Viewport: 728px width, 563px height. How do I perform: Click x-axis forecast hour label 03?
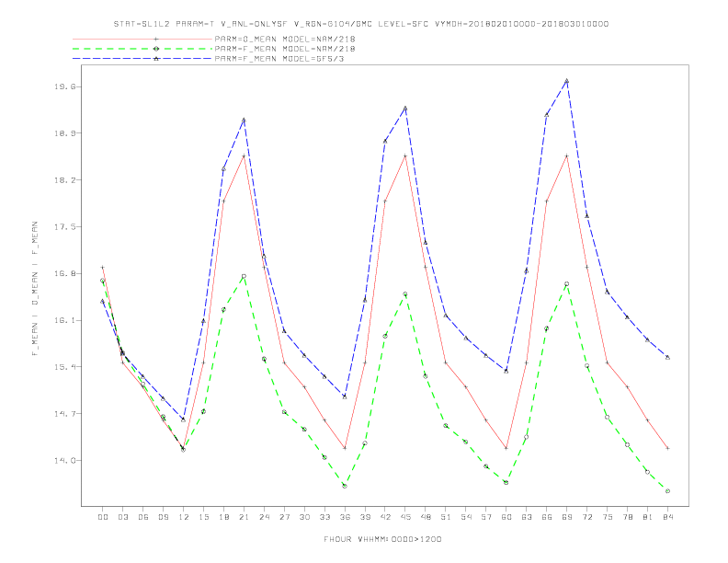click(x=122, y=517)
